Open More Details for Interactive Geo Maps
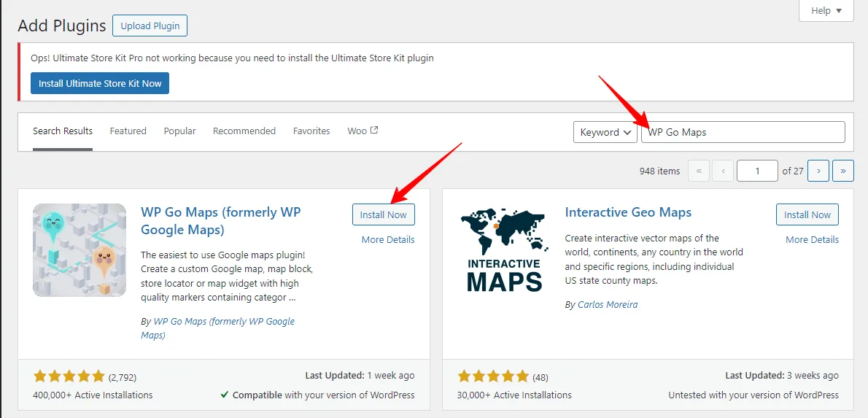The width and height of the screenshot is (868, 418). [x=812, y=240]
